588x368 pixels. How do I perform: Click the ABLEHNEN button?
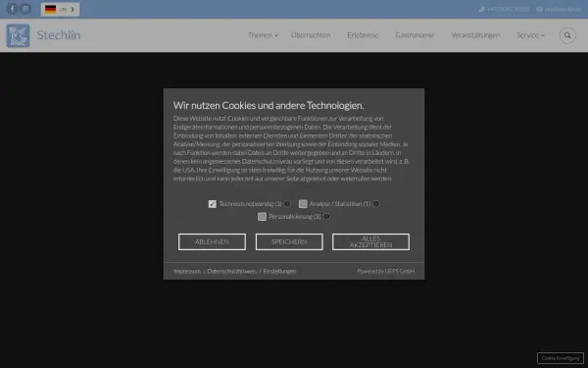pyautogui.click(x=212, y=241)
